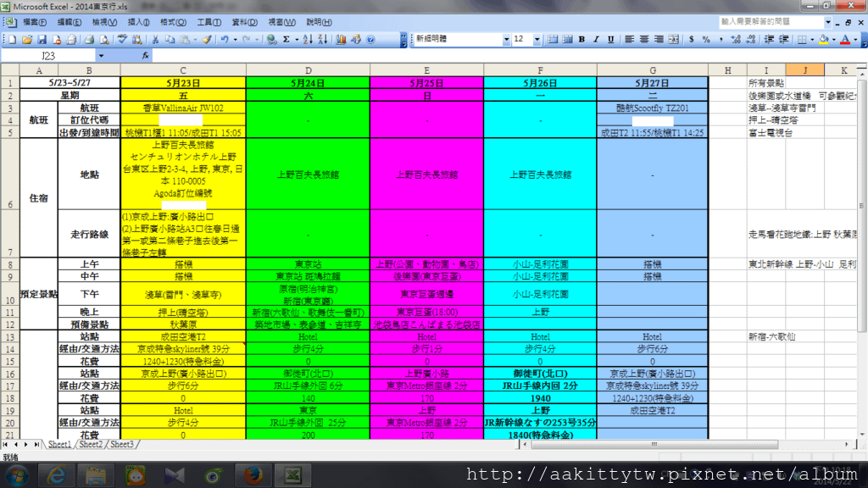Decrease decimal places
The height and width of the screenshot is (488, 868).
click(x=751, y=39)
